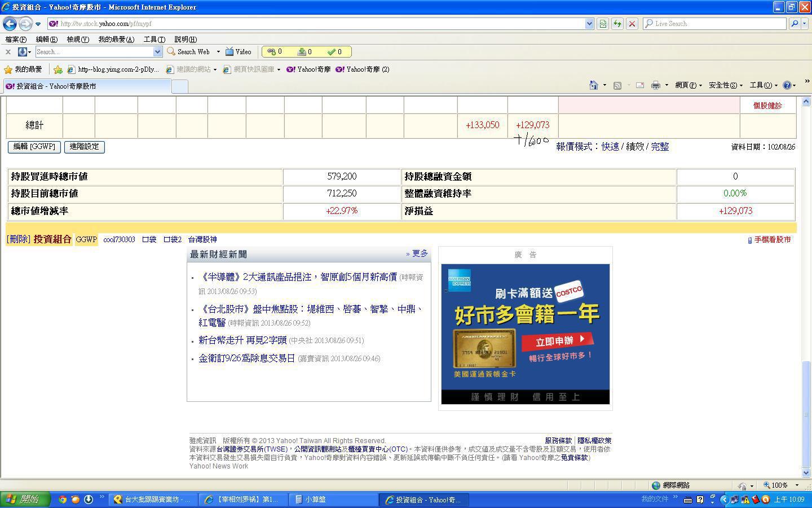Select 快速 quote mode
Screen dimensions: 812x508
point(610,147)
